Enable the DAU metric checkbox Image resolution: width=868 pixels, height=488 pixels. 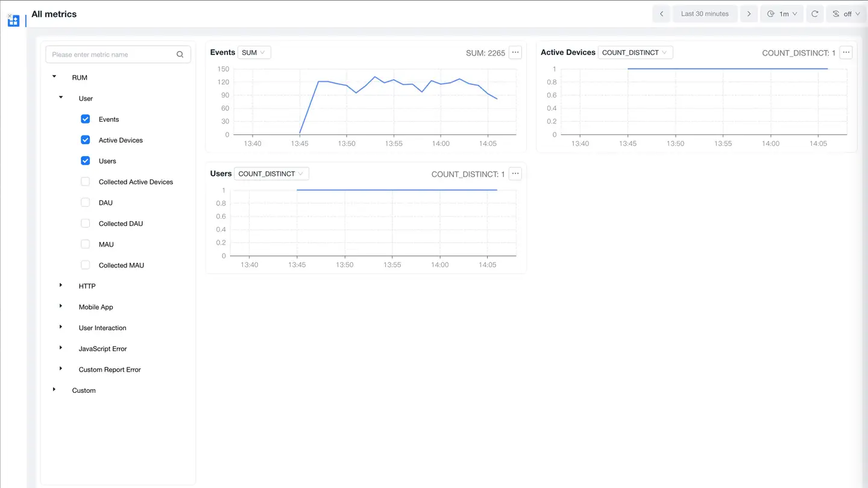(86, 203)
